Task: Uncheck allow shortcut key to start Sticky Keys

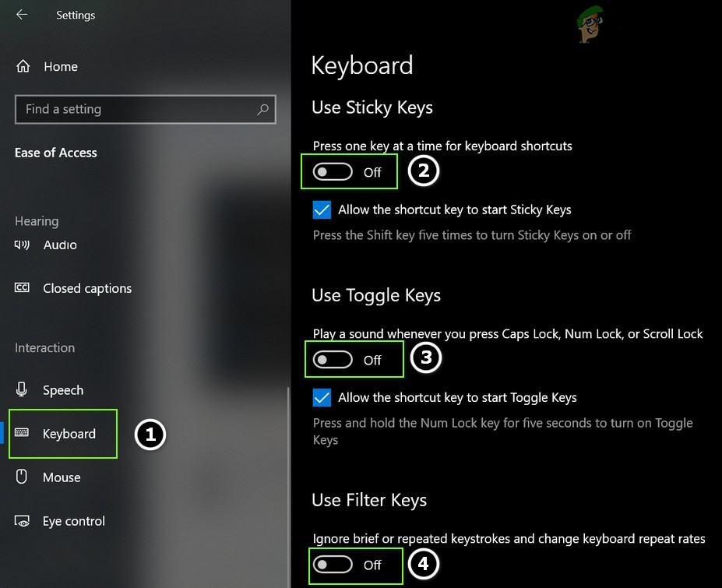Action: (x=322, y=209)
